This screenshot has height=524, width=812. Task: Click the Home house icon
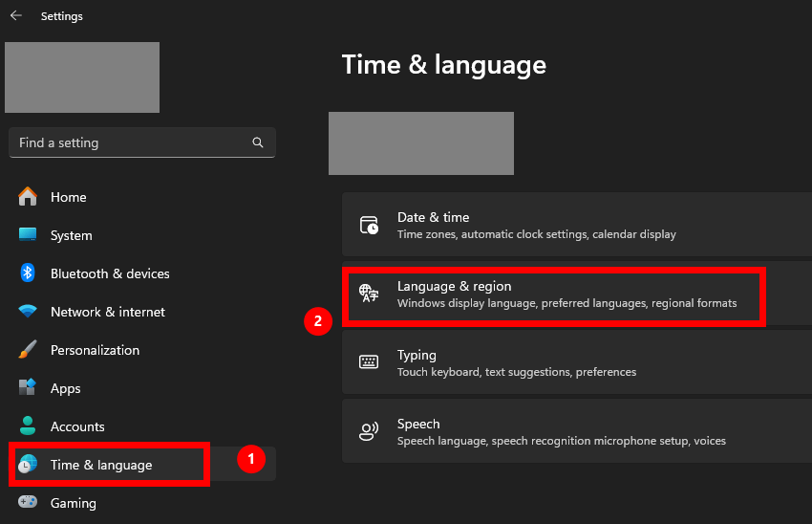tap(28, 197)
